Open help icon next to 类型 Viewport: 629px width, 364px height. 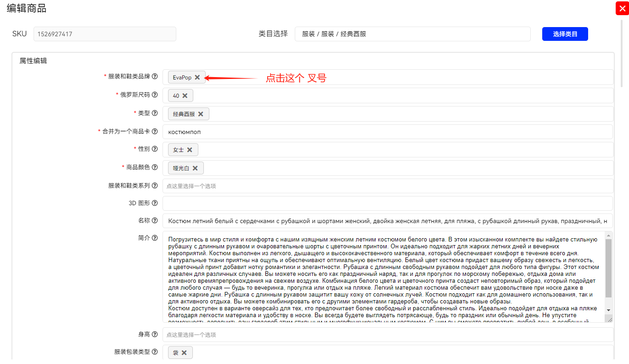(x=155, y=113)
